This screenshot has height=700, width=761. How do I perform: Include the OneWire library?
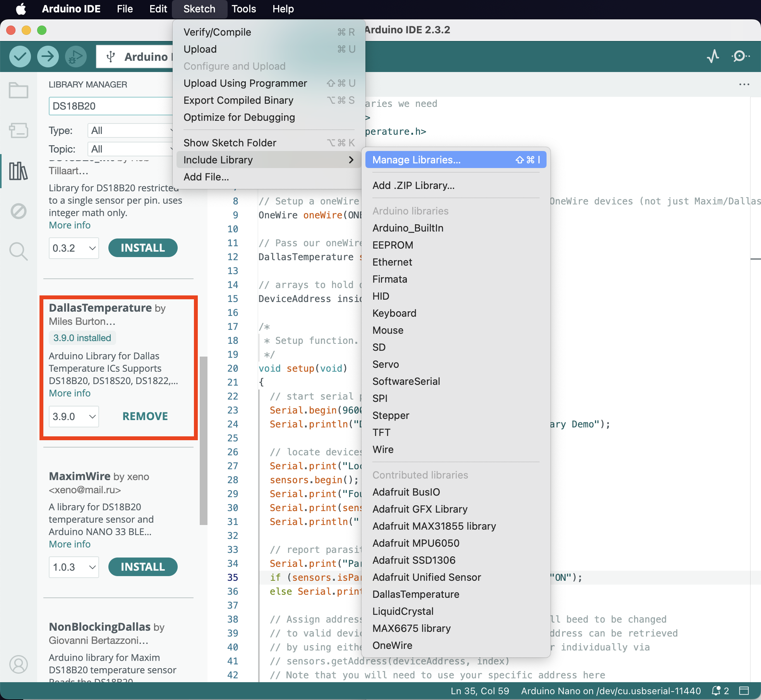click(456, 645)
